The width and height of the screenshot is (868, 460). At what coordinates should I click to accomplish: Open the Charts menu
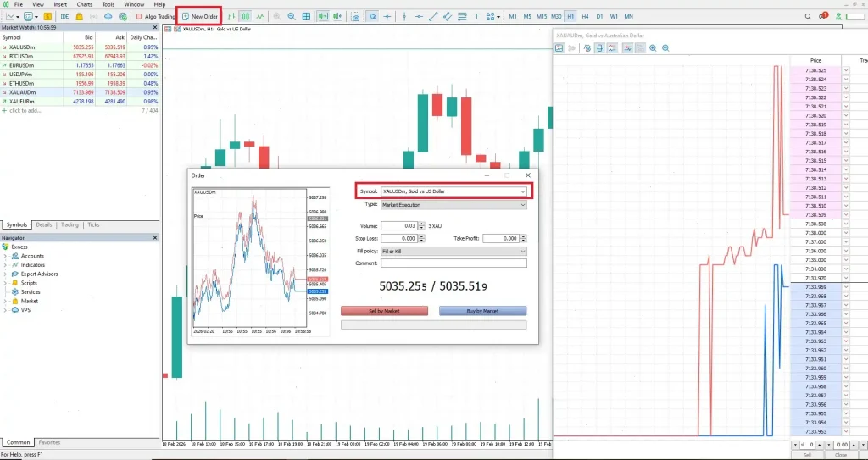click(x=85, y=4)
